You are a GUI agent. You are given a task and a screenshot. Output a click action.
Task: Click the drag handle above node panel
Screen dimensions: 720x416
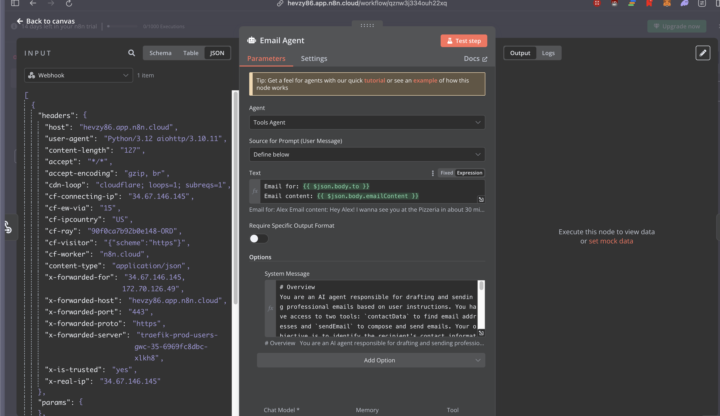coord(367,25)
